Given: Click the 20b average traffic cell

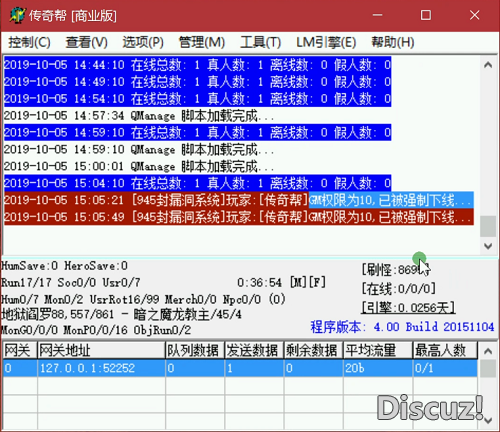Looking at the screenshot, I should pyautogui.click(x=378, y=368).
